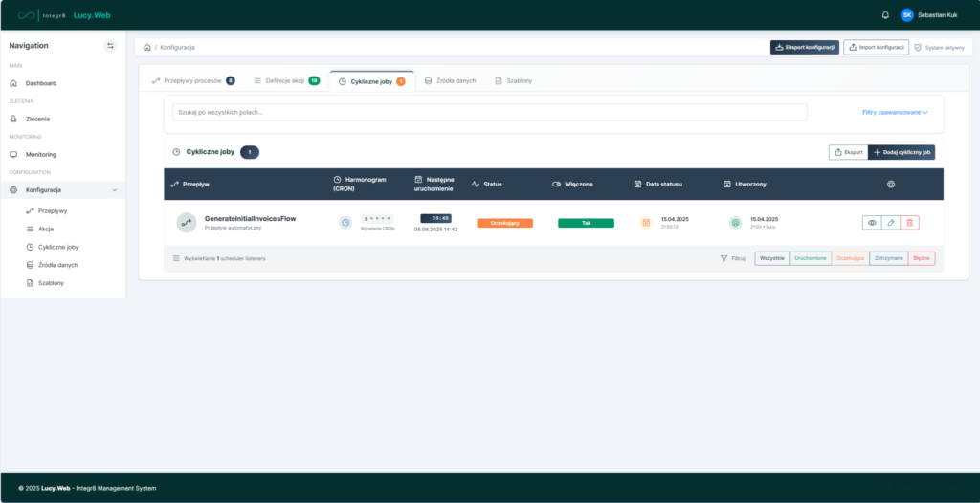980x503 pixels.
Task: Click Następne uruchomienie column header
Action: tap(435, 184)
